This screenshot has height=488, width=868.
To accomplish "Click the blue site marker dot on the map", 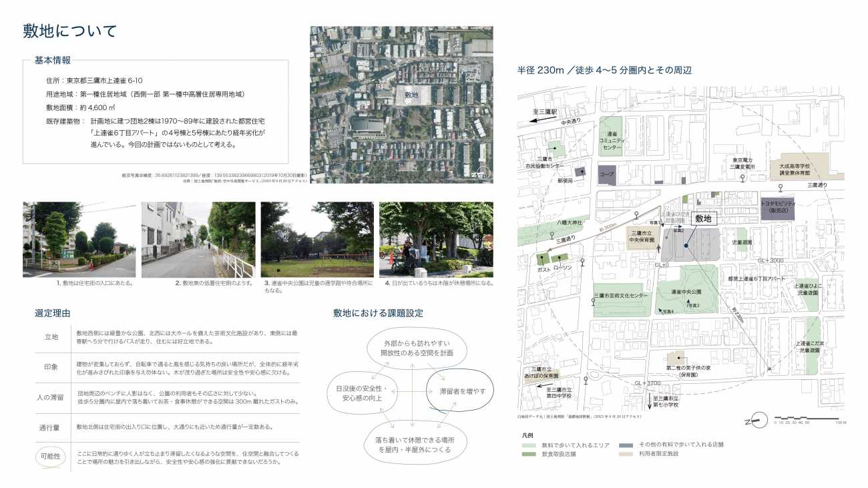I will pos(686,246).
